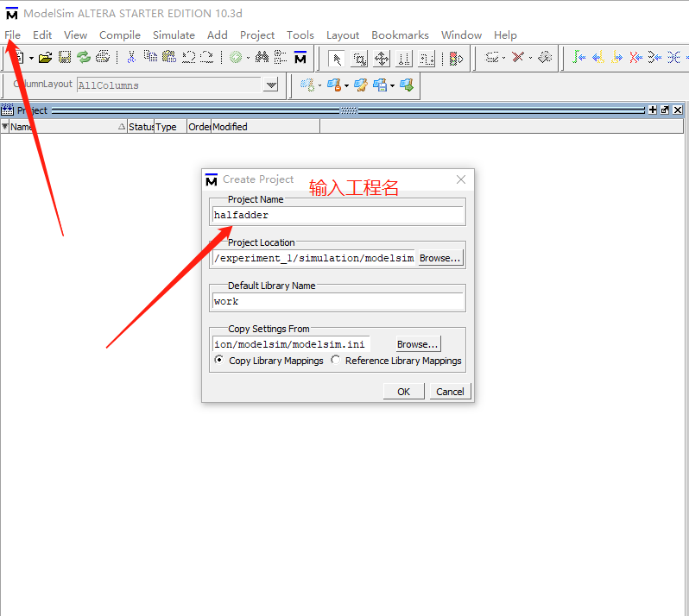The height and width of the screenshot is (616, 689).
Task: Click the traffic-light Stop Drawing icon
Action: pos(456,59)
